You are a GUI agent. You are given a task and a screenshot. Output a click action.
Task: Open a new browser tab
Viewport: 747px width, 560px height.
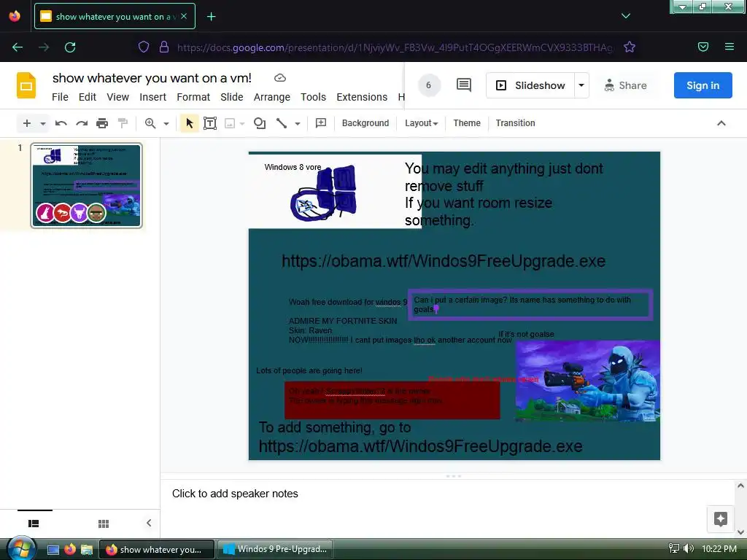[211, 17]
